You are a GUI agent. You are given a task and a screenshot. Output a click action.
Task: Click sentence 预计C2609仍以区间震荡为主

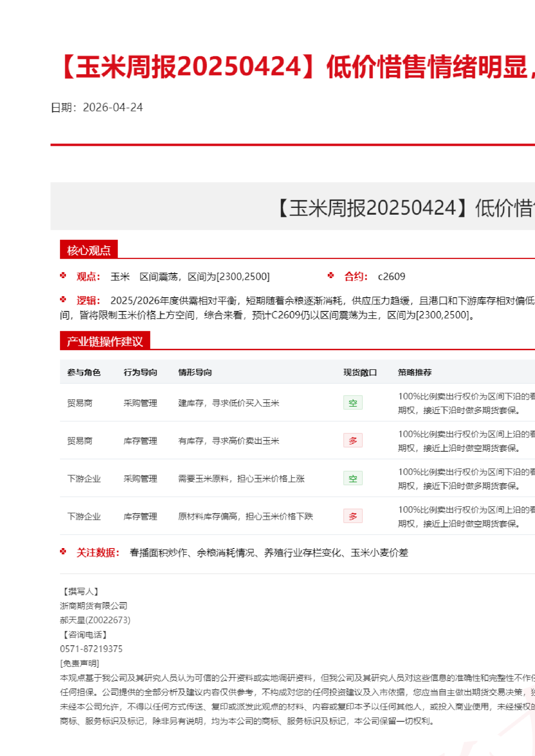coord(314,315)
